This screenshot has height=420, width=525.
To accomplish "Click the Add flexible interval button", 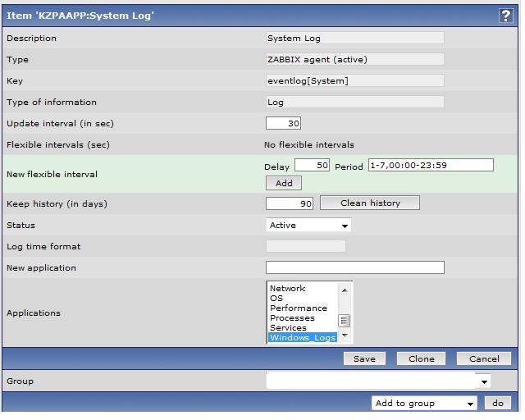I will 284,183.
